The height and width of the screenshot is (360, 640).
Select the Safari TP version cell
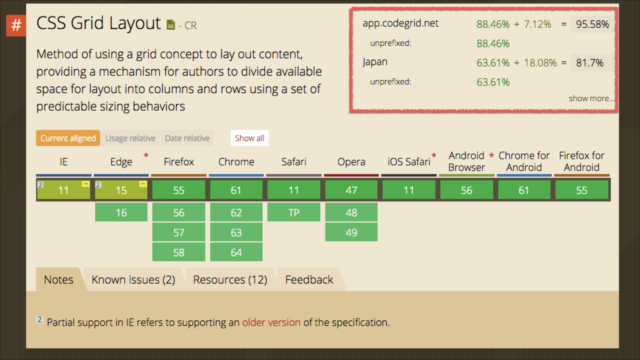[x=293, y=213]
